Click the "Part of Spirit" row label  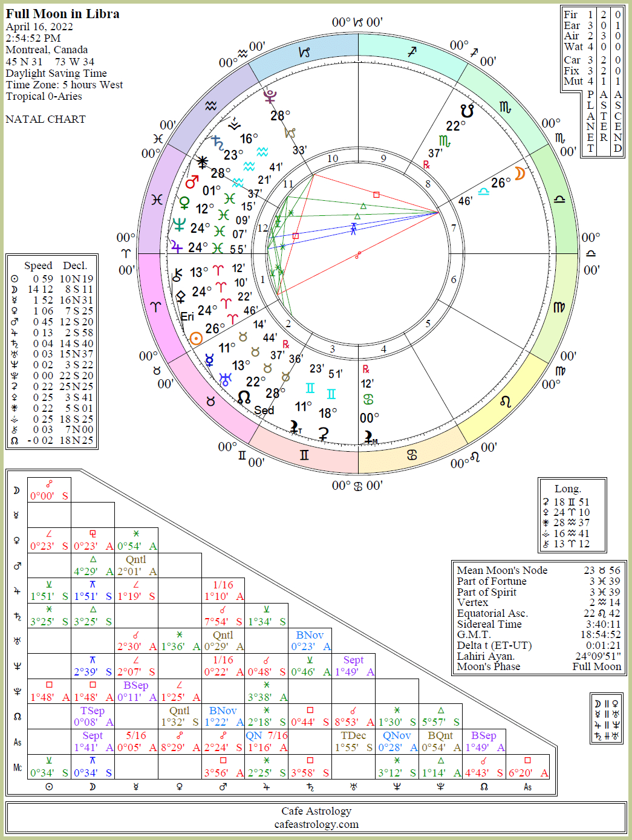coord(487,592)
